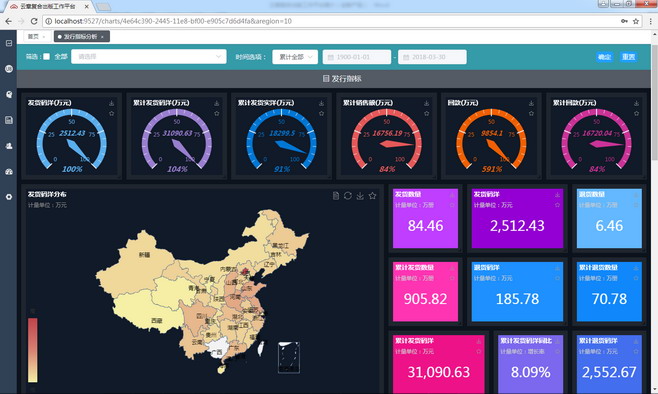Viewport: 658px width, 394px height.
Task: Click the 重置 reset button
Action: pos(629,57)
